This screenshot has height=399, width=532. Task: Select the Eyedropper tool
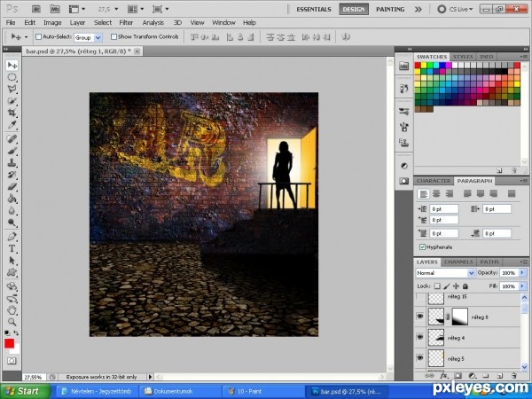pyautogui.click(x=12, y=125)
